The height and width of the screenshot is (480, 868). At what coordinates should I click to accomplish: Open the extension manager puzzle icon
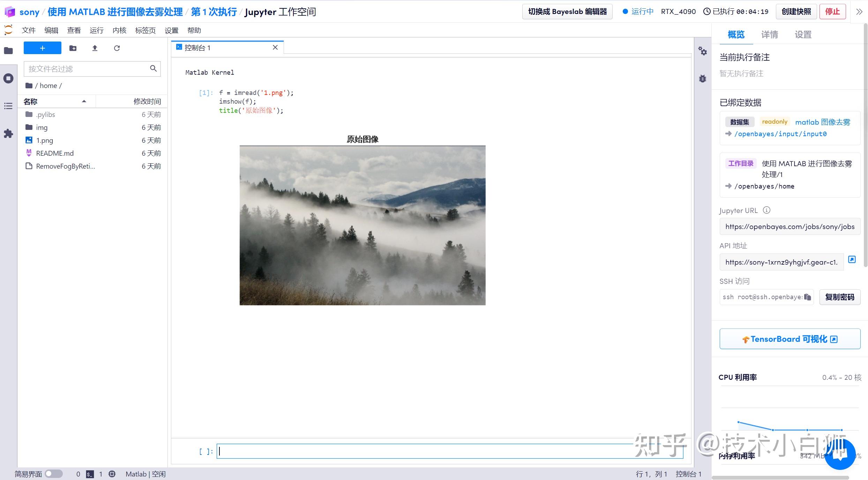coord(8,133)
